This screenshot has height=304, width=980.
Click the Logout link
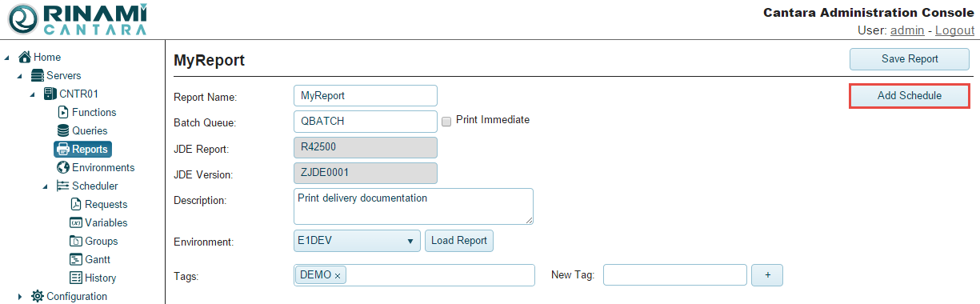click(954, 30)
